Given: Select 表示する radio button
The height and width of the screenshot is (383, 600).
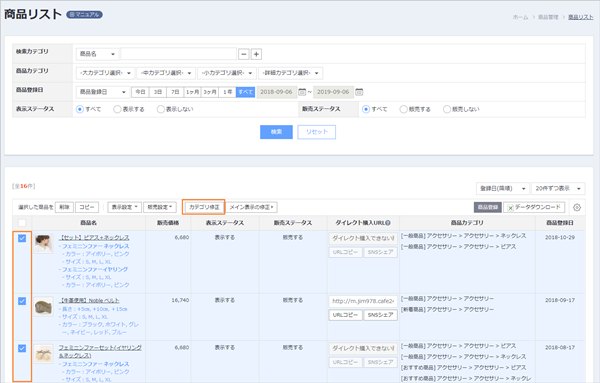Looking at the screenshot, I should [117, 109].
